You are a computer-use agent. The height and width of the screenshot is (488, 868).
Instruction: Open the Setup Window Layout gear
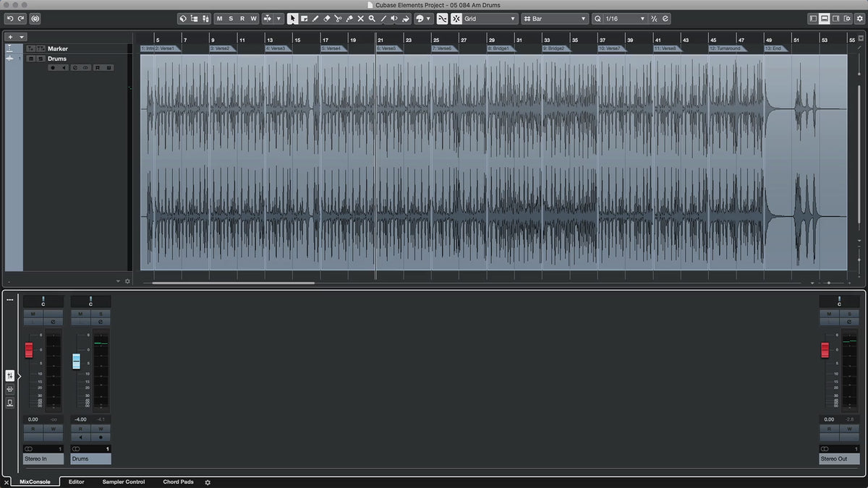tap(208, 482)
